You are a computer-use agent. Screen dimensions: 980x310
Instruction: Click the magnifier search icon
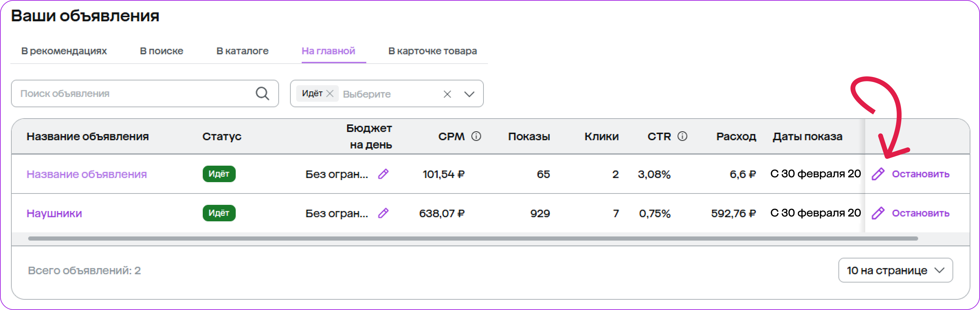[262, 93]
